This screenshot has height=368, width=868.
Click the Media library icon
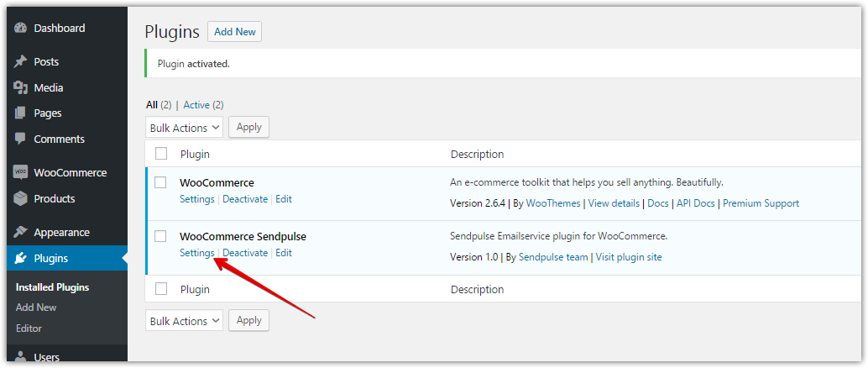click(21, 88)
